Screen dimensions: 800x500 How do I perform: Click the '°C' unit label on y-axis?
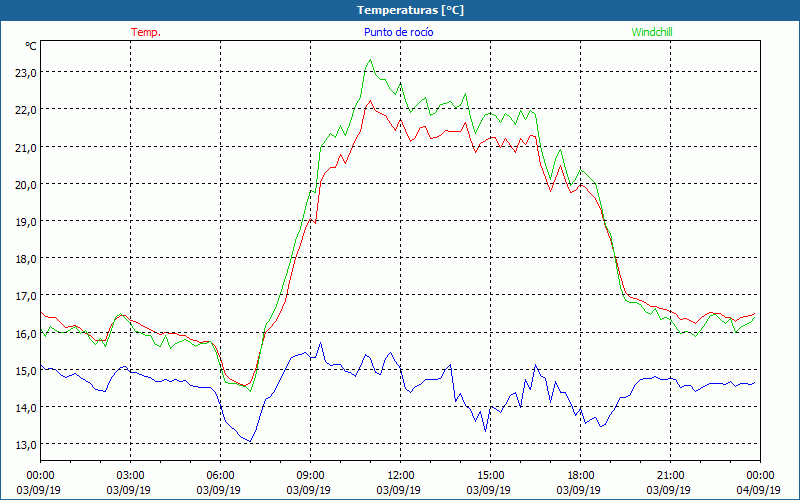31,46
